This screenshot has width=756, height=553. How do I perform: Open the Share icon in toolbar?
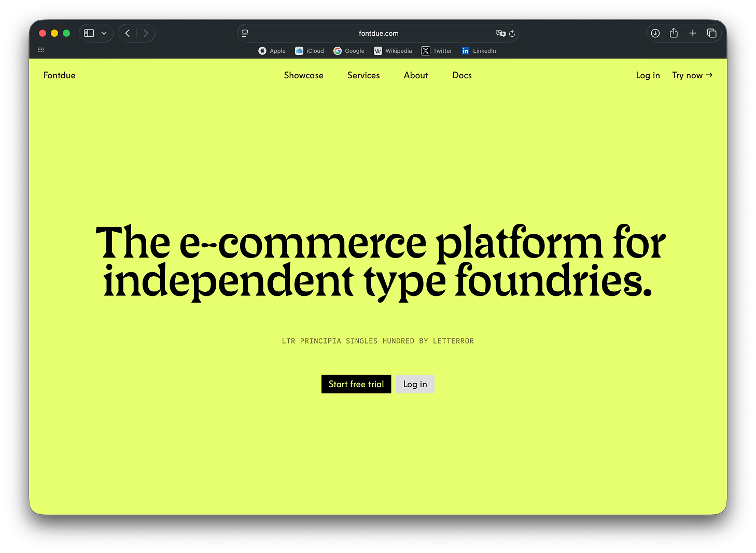pyautogui.click(x=674, y=33)
